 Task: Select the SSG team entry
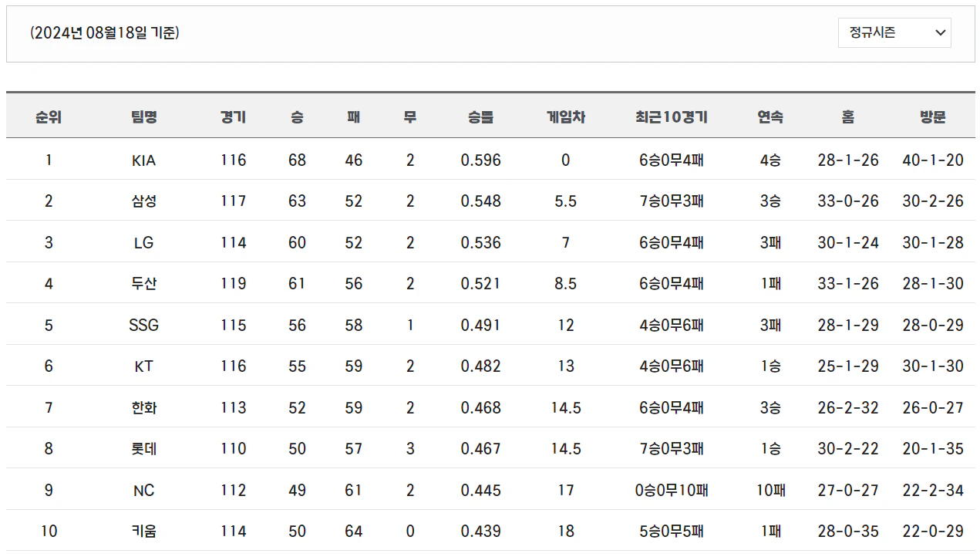click(x=145, y=325)
